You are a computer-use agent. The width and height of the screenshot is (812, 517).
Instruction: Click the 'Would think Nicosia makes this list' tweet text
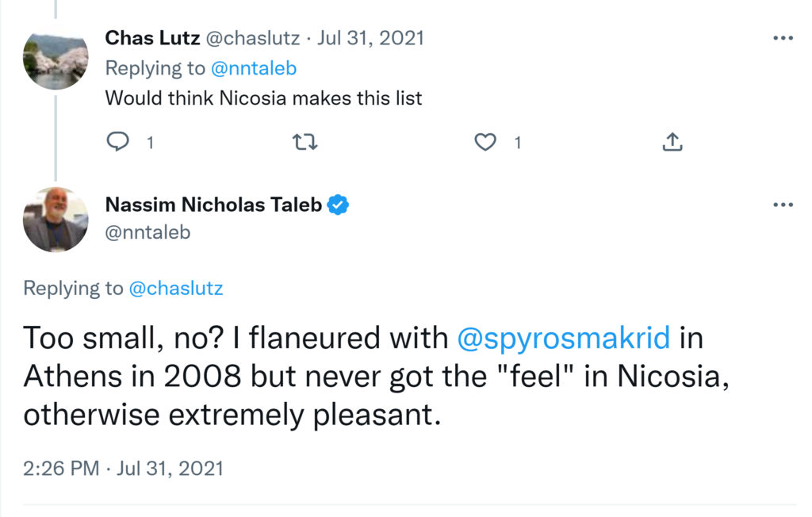tap(263, 98)
